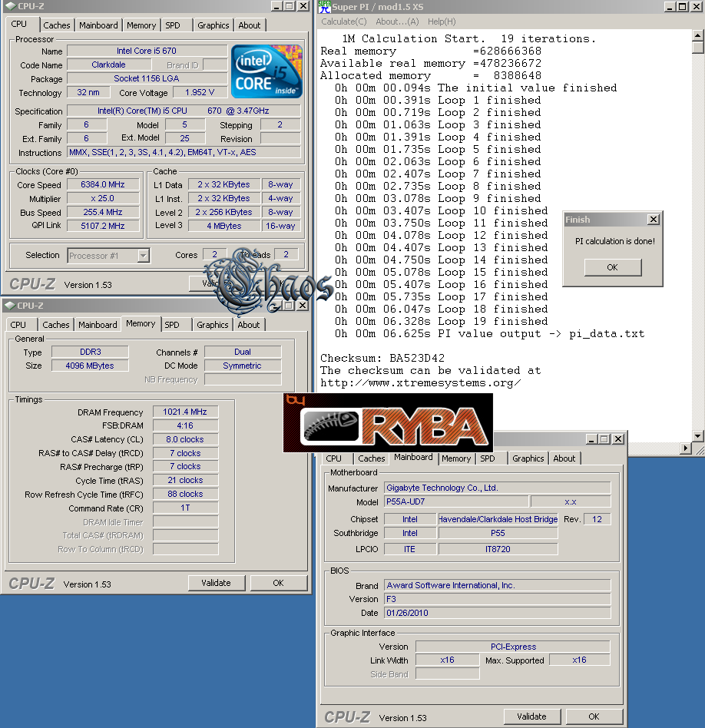Switch to Caches tab in top CPU-Z window
This screenshot has height=728, width=705.
(57, 25)
